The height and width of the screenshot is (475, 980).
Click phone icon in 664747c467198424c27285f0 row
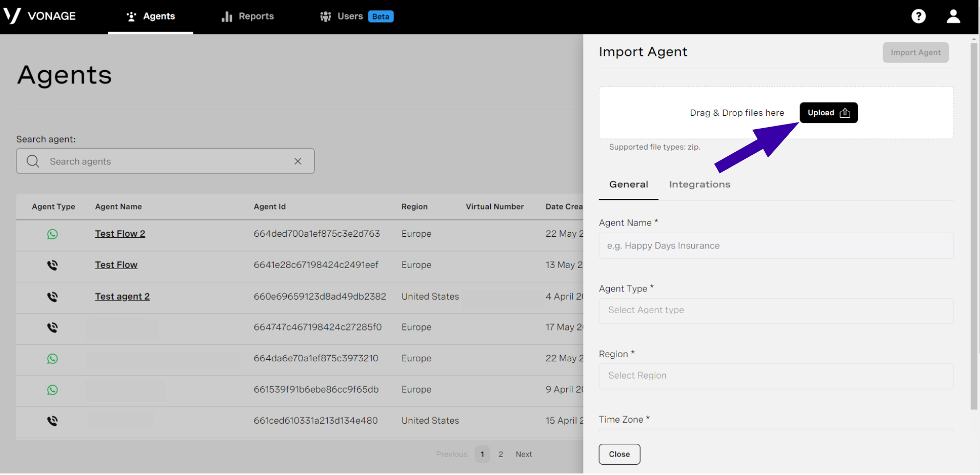pos(52,327)
